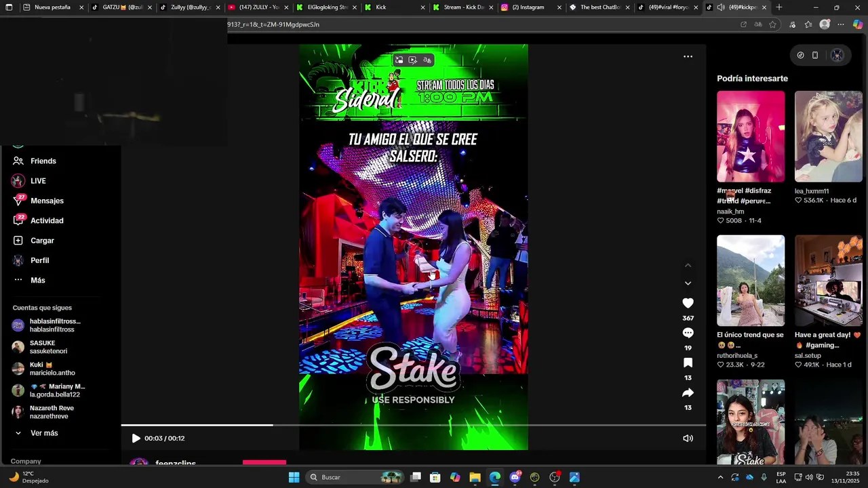The image size is (868, 488).
Task: Open the weather widget 12°C Despejado
Action: (28, 477)
